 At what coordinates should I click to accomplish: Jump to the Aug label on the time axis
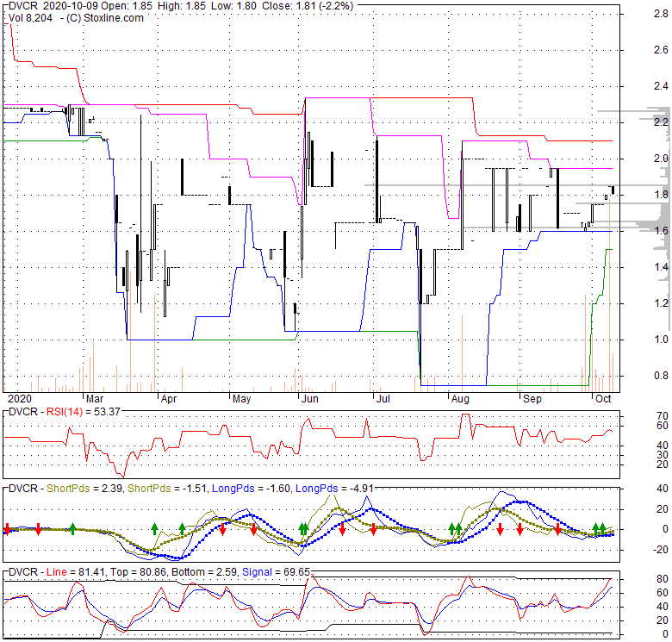tap(460, 399)
